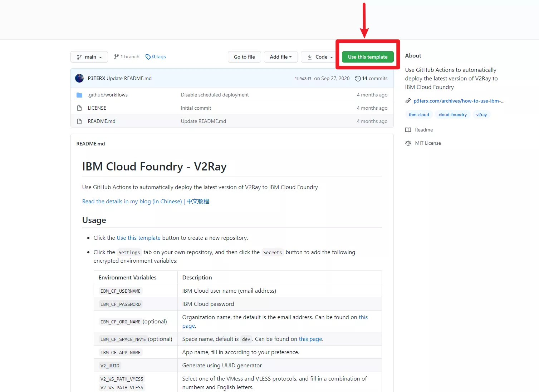Click the Settings code label in Usage
This screenshot has height=392, width=539.
click(x=129, y=252)
